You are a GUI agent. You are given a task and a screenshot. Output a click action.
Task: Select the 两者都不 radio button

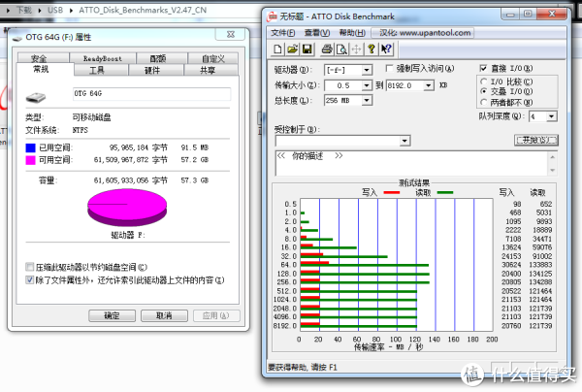click(483, 102)
